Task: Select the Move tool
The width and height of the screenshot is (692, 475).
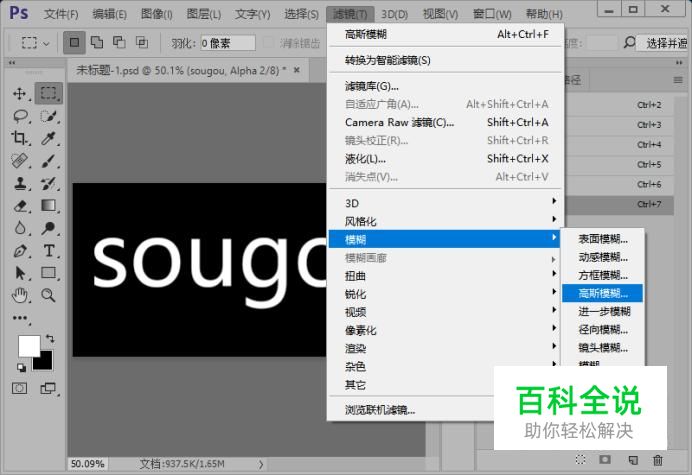Action: click(x=19, y=94)
